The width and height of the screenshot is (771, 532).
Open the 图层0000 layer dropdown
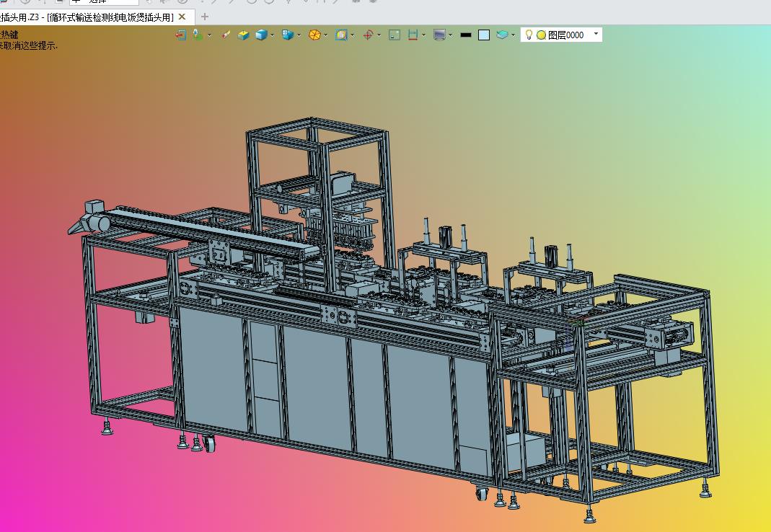coord(596,34)
